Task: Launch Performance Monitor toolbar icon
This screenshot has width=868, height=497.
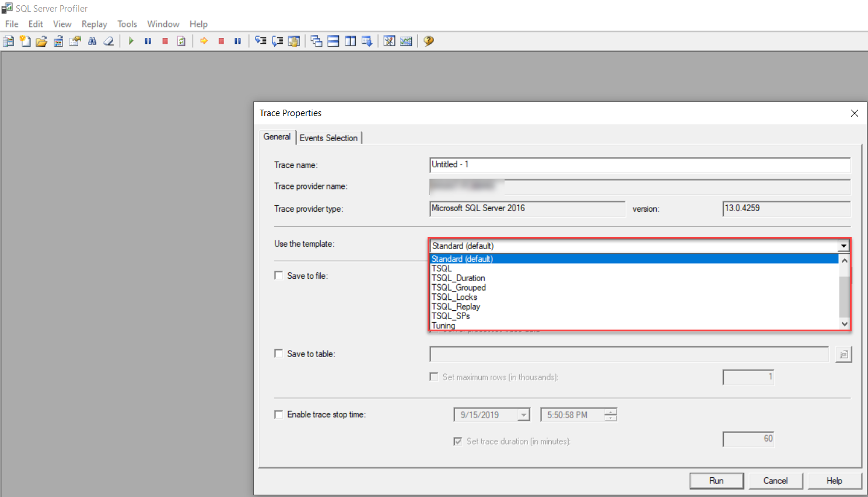Action: pyautogui.click(x=407, y=41)
